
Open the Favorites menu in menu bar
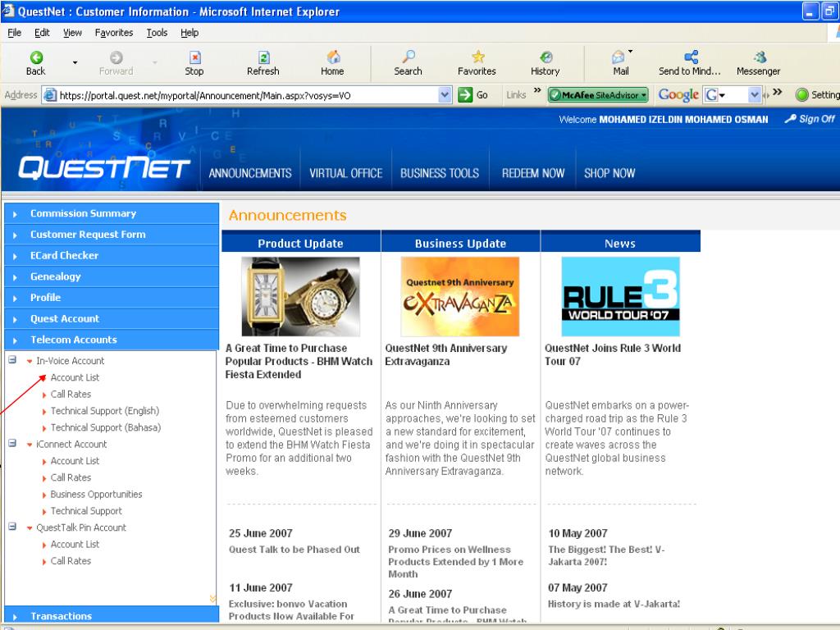coord(114,33)
